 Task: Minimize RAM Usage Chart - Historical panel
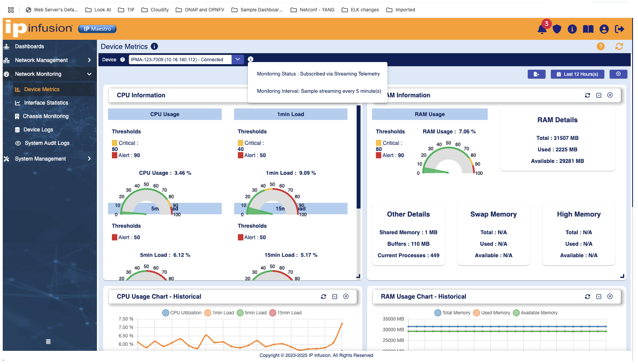point(599,297)
